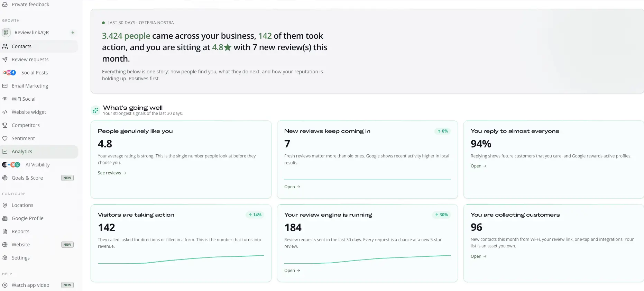Open Watch app video in Help
The width and height of the screenshot is (644, 291).
coord(39,285)
